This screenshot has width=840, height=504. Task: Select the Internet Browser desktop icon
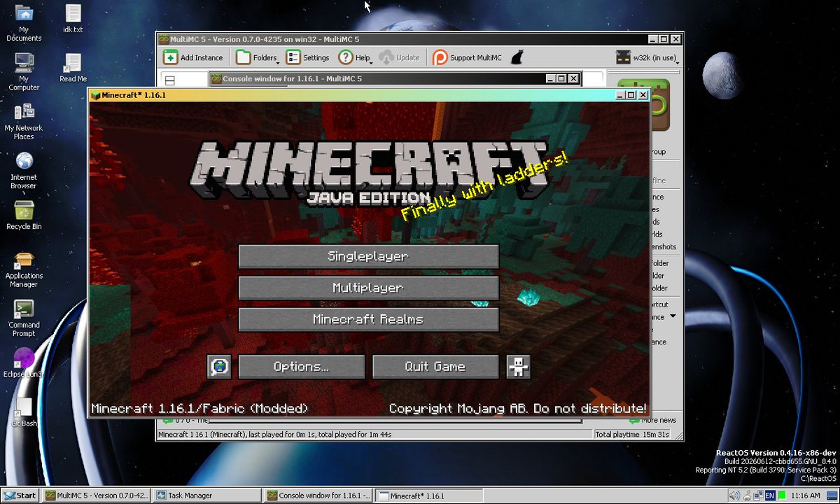click(24, 171)
